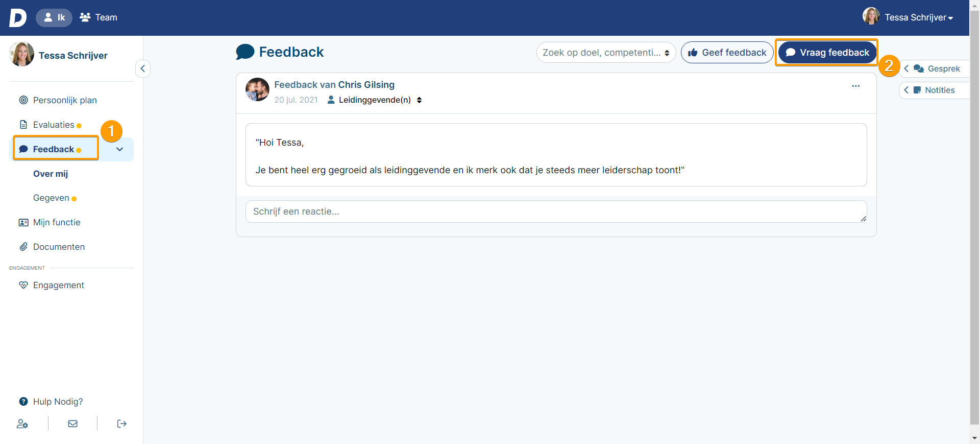Select the Over mij submenu item
The width and height of the screenshot is (980, 444).
coord(51,174)
